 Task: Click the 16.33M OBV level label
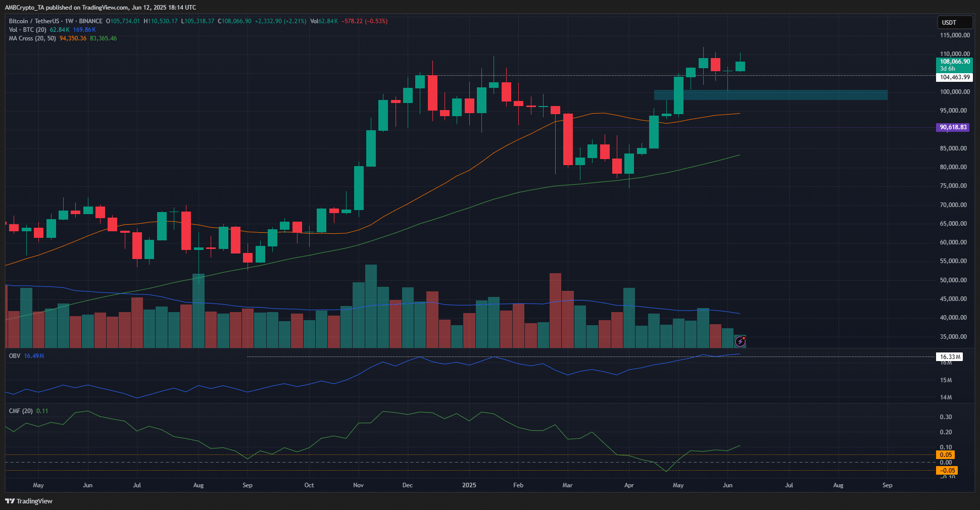click(950, 357)
